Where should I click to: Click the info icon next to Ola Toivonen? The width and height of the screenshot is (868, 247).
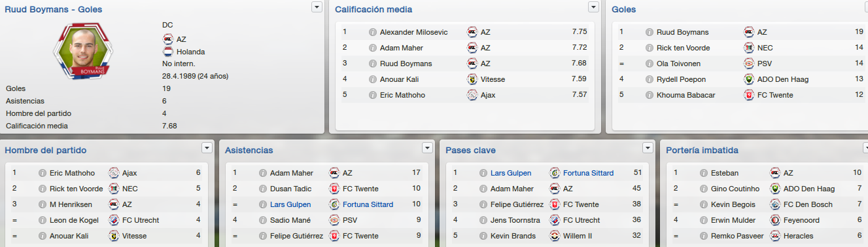click(649, 64)
